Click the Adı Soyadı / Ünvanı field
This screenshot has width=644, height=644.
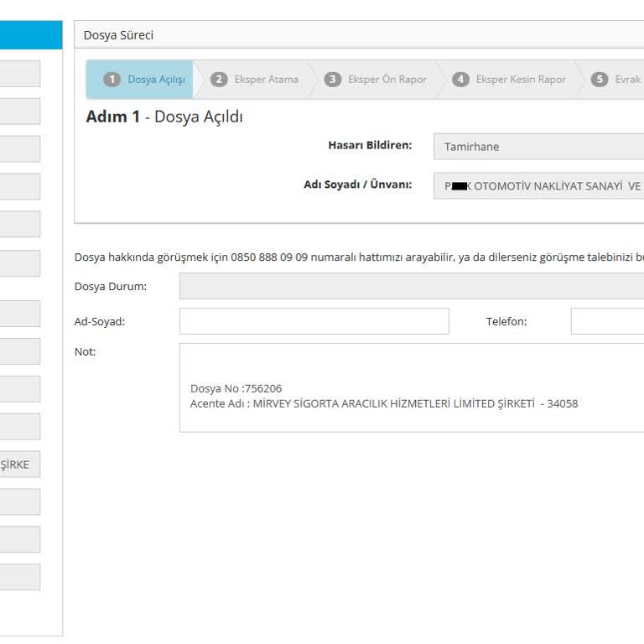pos(538,186)
